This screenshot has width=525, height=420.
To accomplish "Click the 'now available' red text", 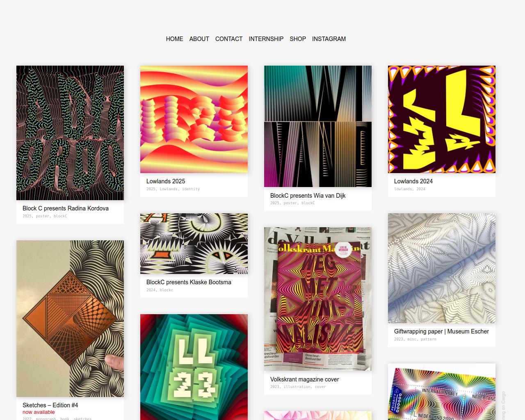I will [39, 412].
